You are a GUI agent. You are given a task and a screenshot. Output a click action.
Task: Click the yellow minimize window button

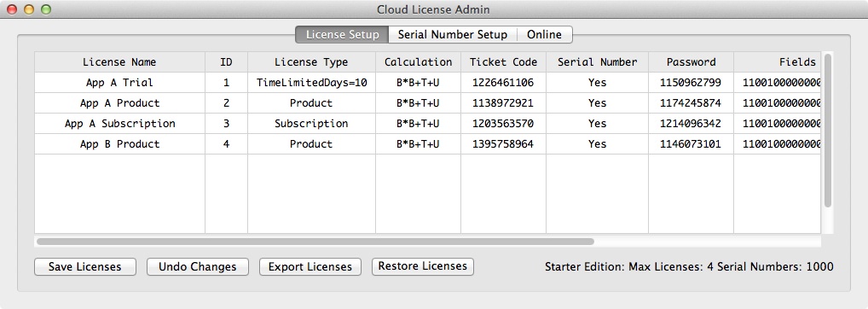(29, 9)
